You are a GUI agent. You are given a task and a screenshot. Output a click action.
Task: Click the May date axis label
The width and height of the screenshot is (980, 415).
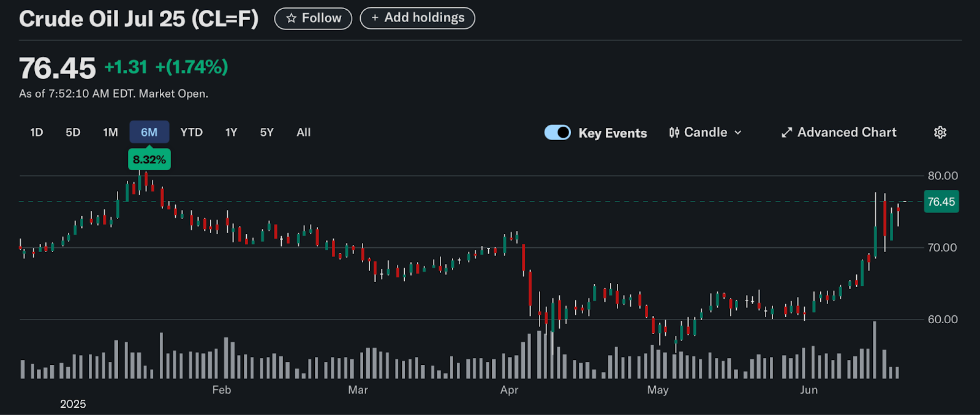pyautogui.click(x=658, y=390)
